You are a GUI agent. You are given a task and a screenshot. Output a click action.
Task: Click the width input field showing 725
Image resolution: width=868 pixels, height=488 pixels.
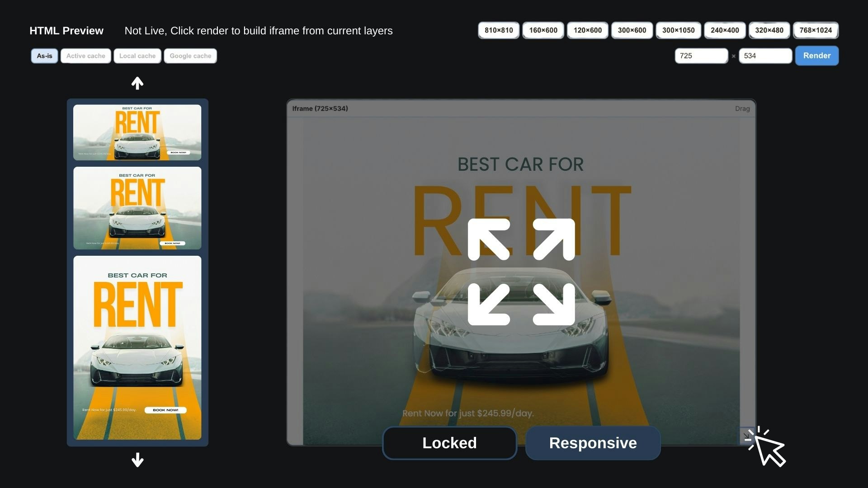(701, 56)
